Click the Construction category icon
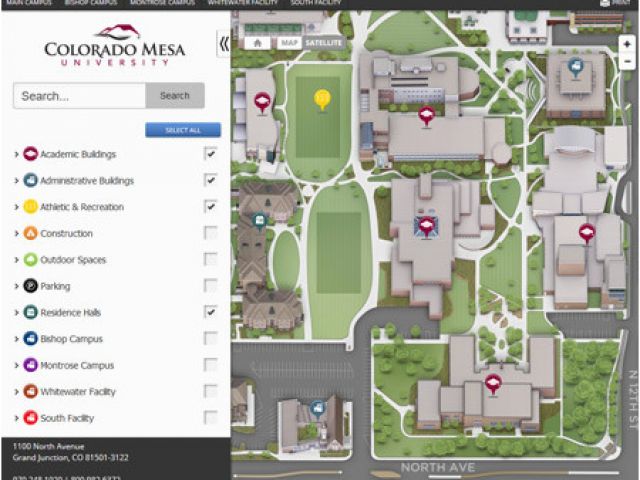Screen dimensions: 640x480 click(x=31, y=233)
